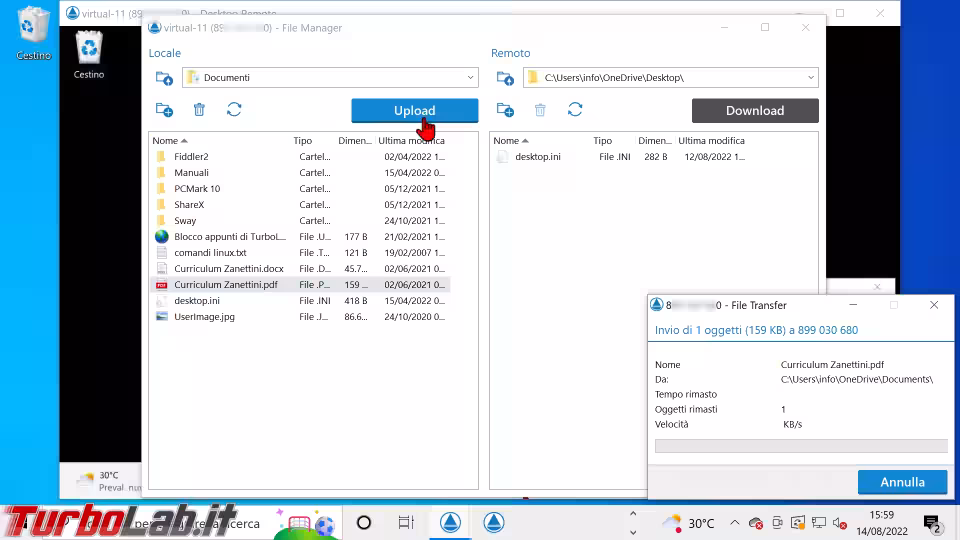960x540 pixels.
Task: Click the muted speaker tray icon
Action: click(x=841, y=523)
